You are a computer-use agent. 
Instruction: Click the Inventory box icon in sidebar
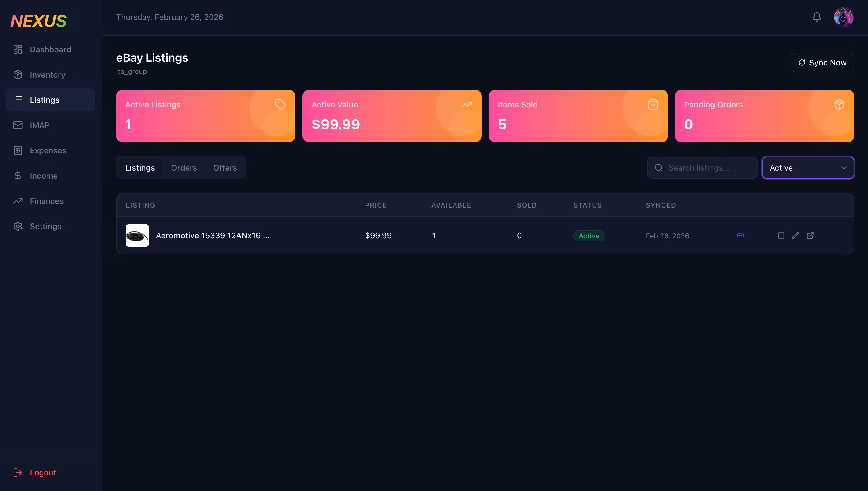[18, 75]
